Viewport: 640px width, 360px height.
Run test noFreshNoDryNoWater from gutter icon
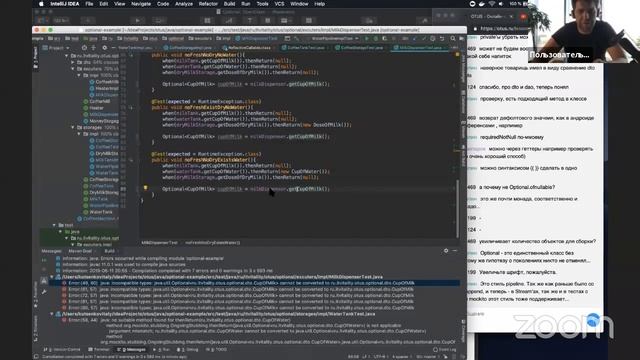[131, 55]
